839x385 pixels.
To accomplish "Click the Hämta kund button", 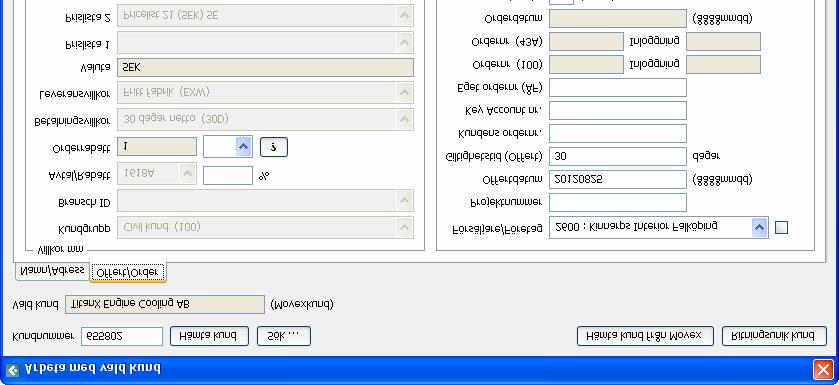I will pyautogui.click(x=209, y=336).
